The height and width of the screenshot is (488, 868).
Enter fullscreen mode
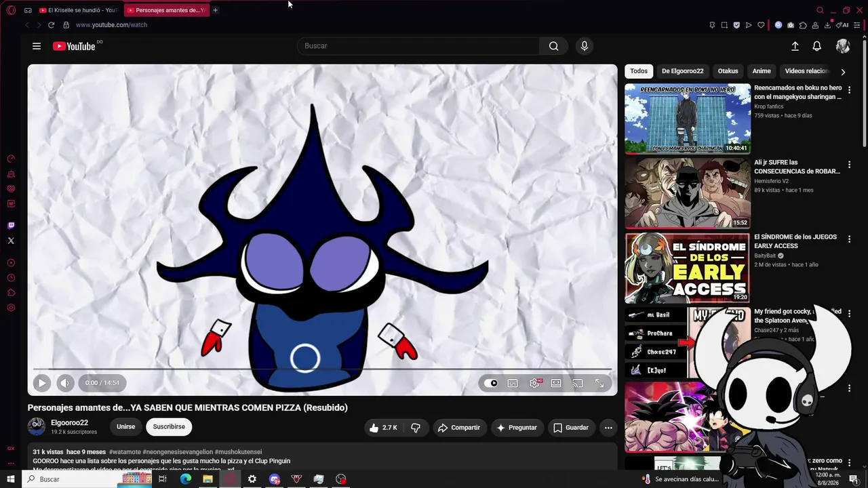click(x=599, y=383)
